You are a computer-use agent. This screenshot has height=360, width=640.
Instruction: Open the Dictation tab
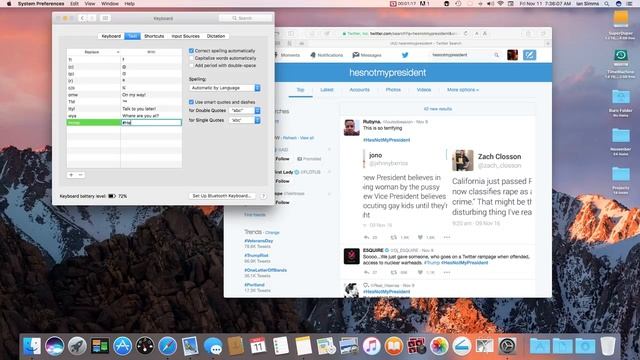(x=216, y=36)
